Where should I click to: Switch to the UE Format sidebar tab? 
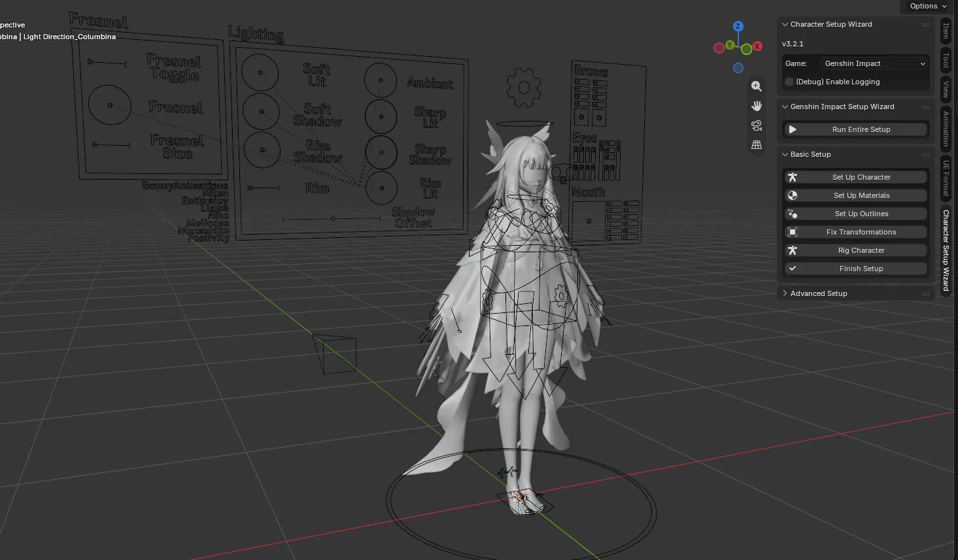point(946,178)
